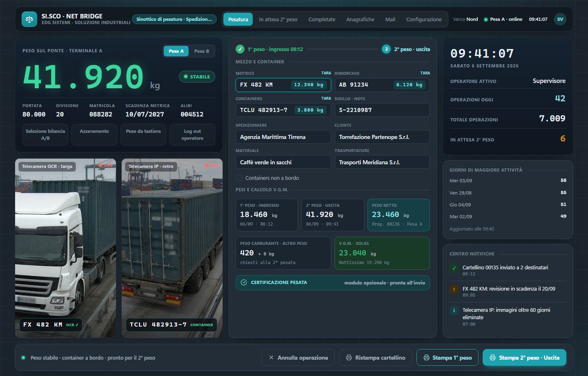Select step 2 circle for 2° peso uscita
Viewport: 588px width, 376px height.
[386, 49]
